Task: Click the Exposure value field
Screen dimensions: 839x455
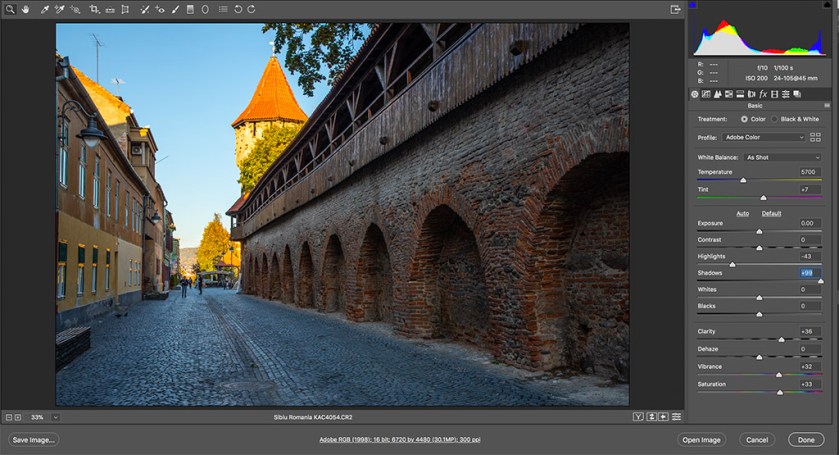Action: tap(810, 223)
